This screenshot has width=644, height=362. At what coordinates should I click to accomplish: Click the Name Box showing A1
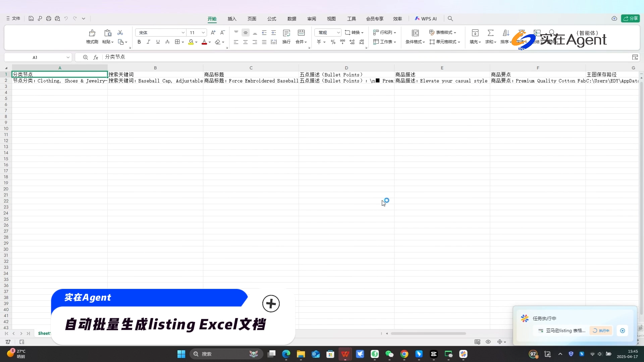tap(35, 57)
